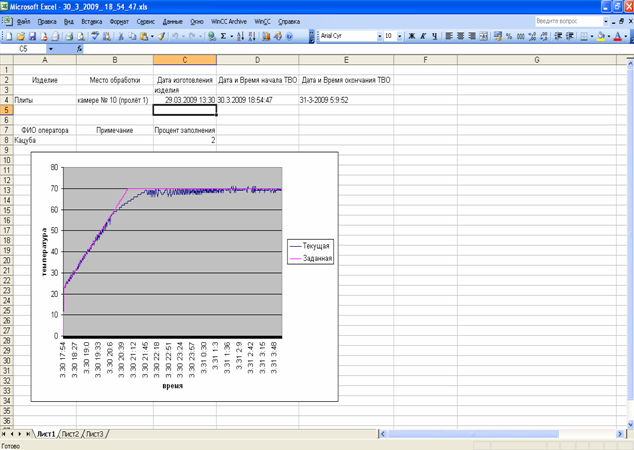This screenshot has width=634, height=450.
Task: Click the AutoSum sigma icon
Action: [x=224, y=36]
